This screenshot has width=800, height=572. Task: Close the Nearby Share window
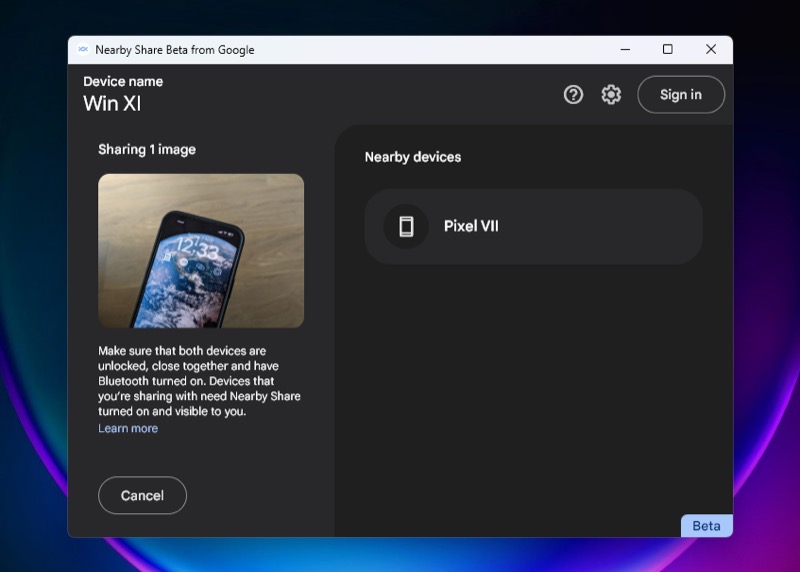point(711,49)
